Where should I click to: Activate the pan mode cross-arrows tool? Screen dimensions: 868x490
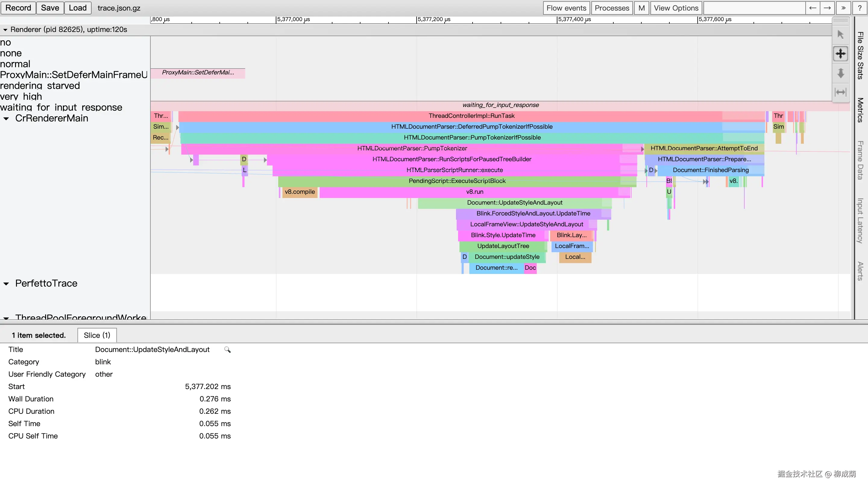[x=840, y=54]
